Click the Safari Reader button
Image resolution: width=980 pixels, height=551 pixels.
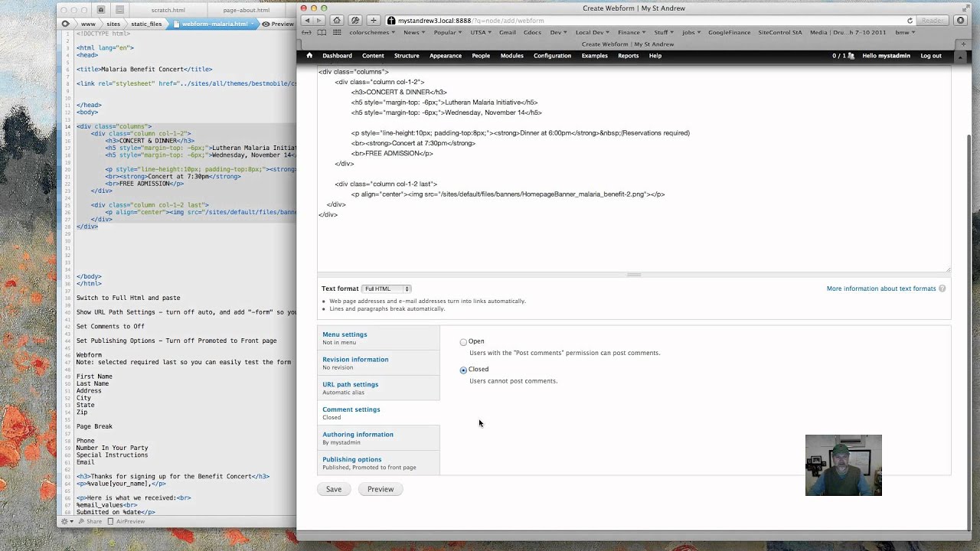(932, 21)
